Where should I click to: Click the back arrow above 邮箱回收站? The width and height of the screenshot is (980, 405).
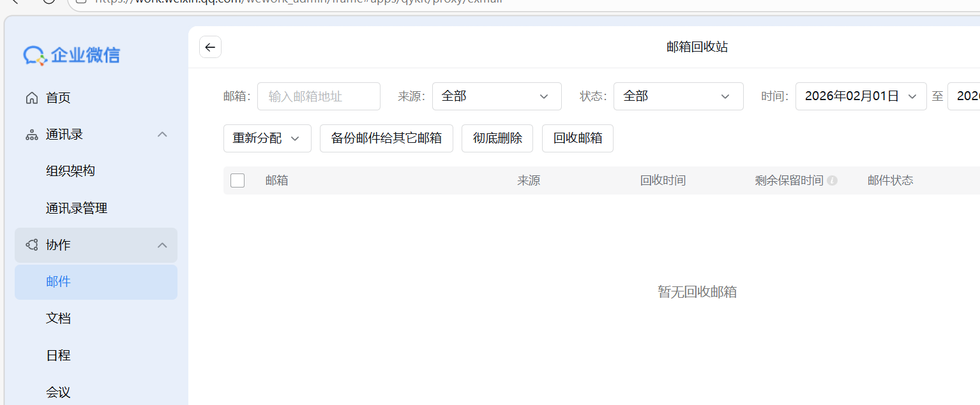pyautogui.click(x=210, y=47)
